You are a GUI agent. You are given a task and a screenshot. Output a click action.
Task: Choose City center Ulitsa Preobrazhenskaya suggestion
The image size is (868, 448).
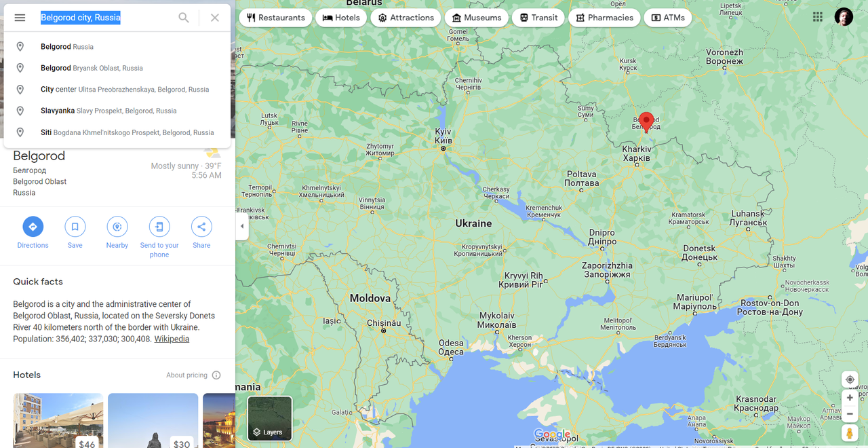point(117,90)
